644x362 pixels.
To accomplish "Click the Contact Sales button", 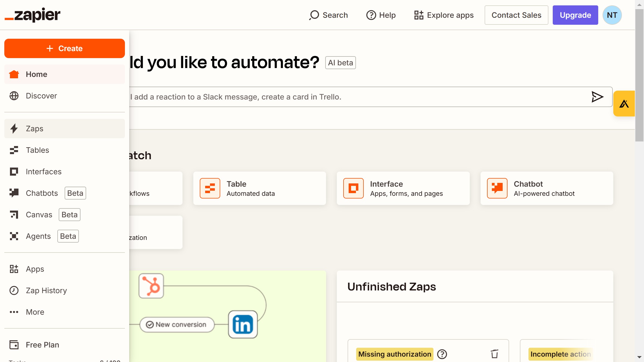I will [516, 15].
